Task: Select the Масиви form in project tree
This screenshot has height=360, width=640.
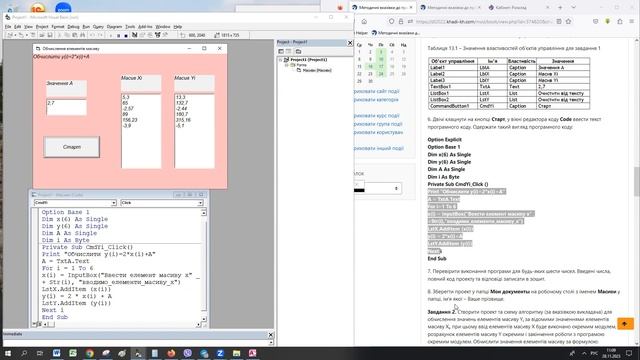Action: point(317,70)
